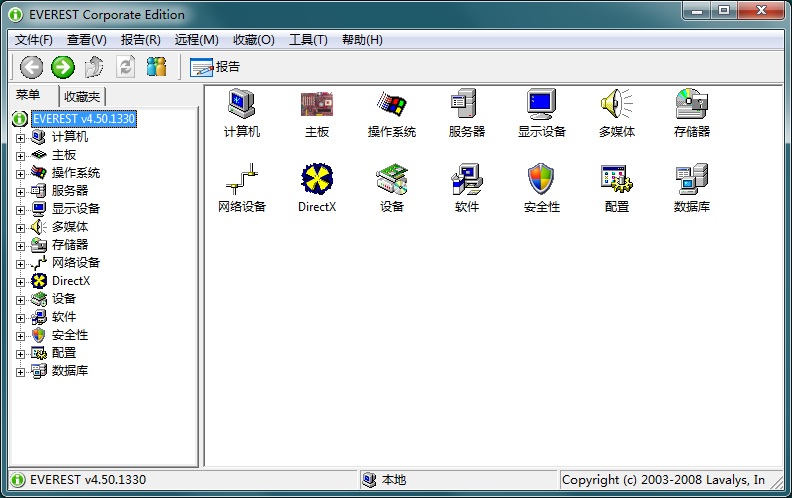The image size is (792, 498).
Task: Open the 存储器 icon in main pane
Action: pyautogui.click(x=691, y=104)
